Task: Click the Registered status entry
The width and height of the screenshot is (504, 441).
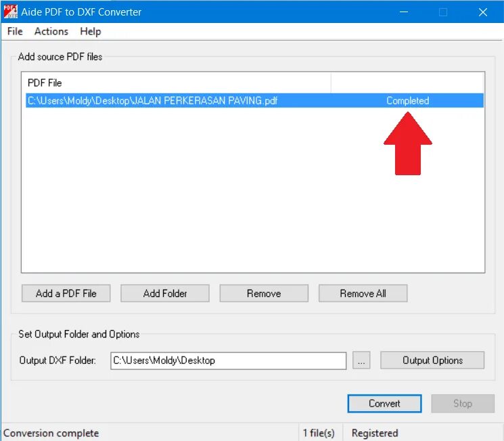Action: (375, 433)
